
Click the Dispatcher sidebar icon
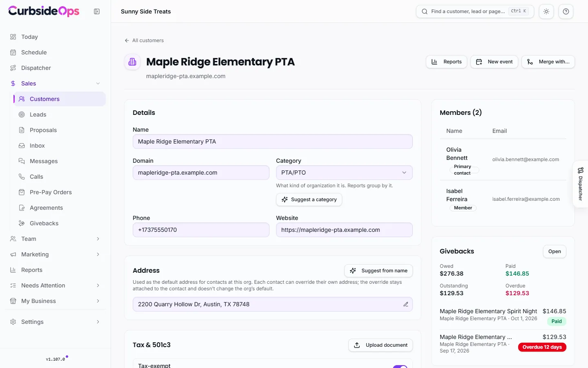click(x=13, y=68)
